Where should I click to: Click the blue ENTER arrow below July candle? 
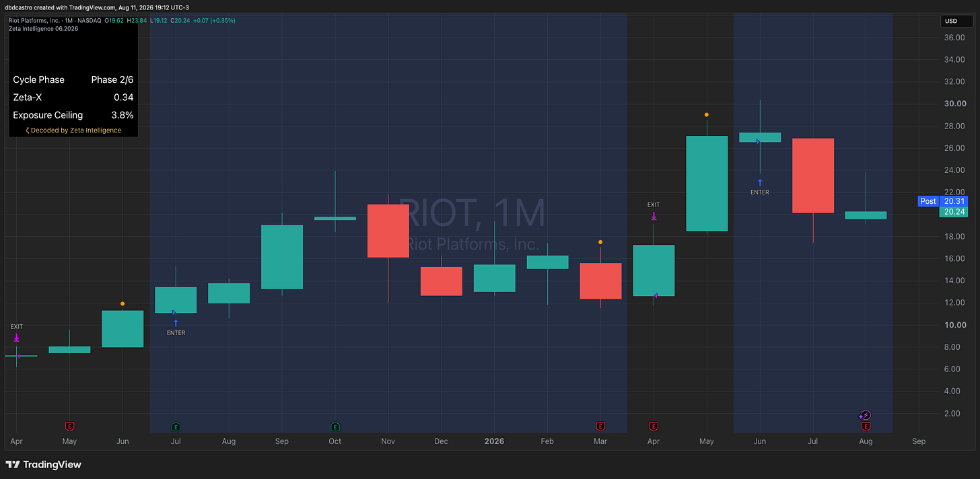pos(176,323)
